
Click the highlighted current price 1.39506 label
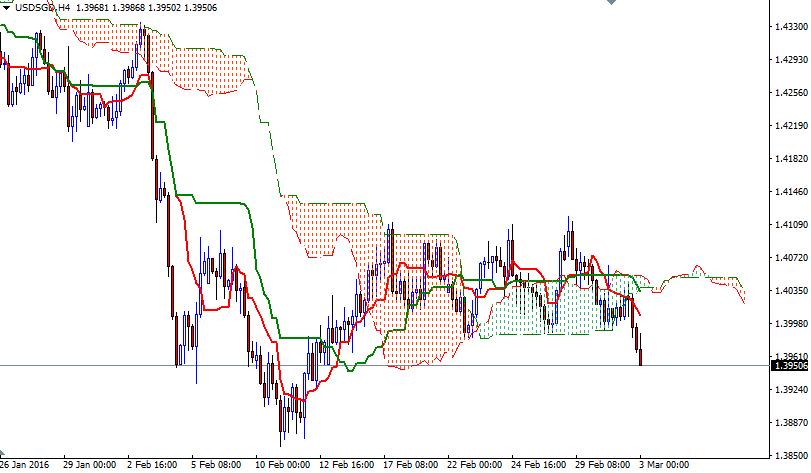coord(790,366)
